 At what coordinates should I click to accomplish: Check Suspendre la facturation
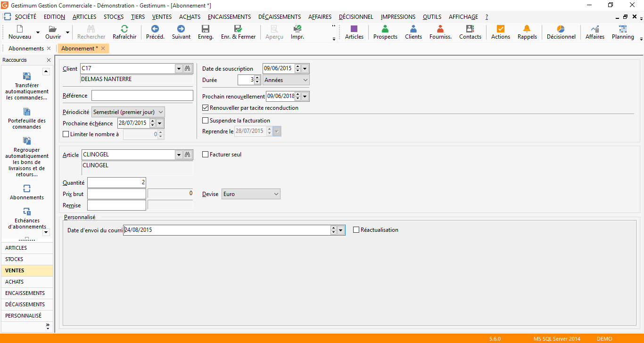coord(205,121)
